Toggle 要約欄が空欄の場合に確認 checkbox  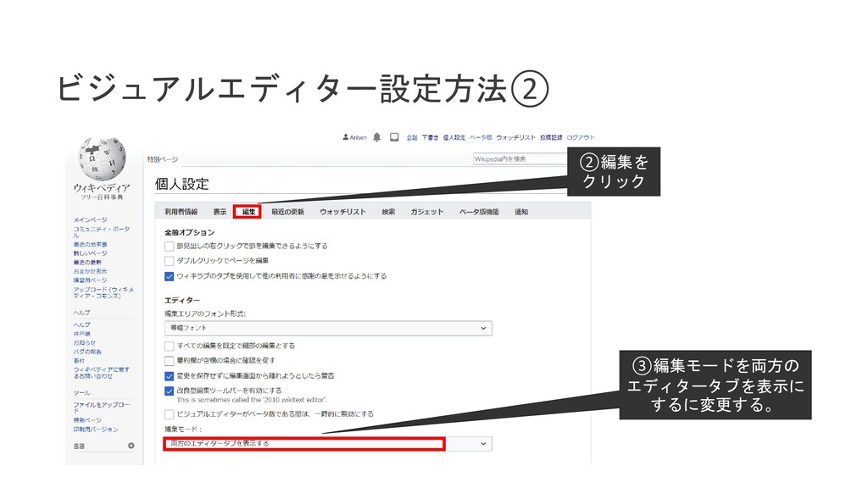point(170,361)
